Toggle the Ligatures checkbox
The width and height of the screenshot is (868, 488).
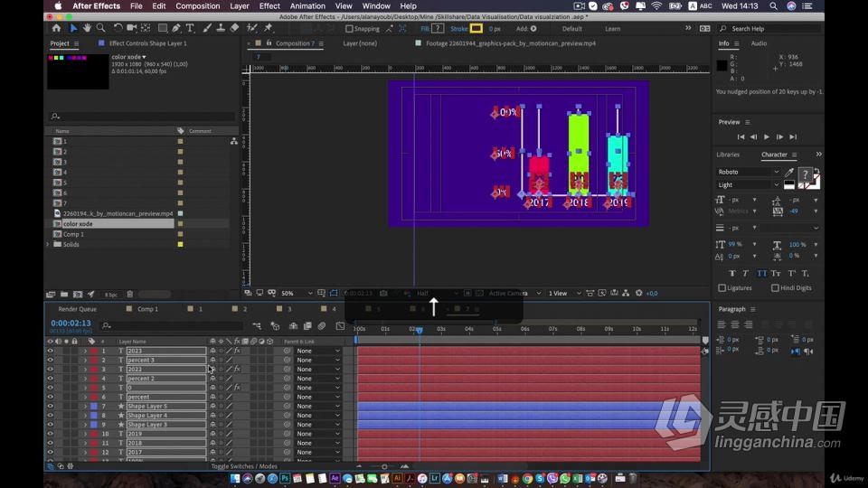pyautogui.click(x=722, y=287)
